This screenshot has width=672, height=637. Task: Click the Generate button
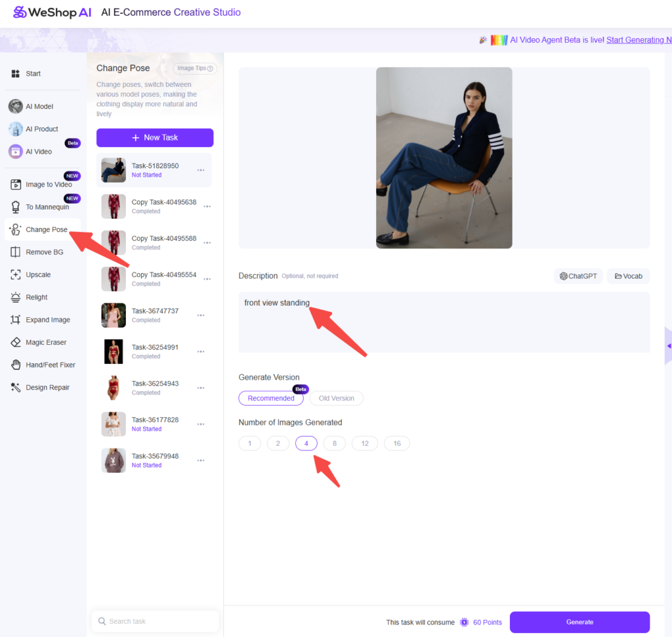coord(579,622)
